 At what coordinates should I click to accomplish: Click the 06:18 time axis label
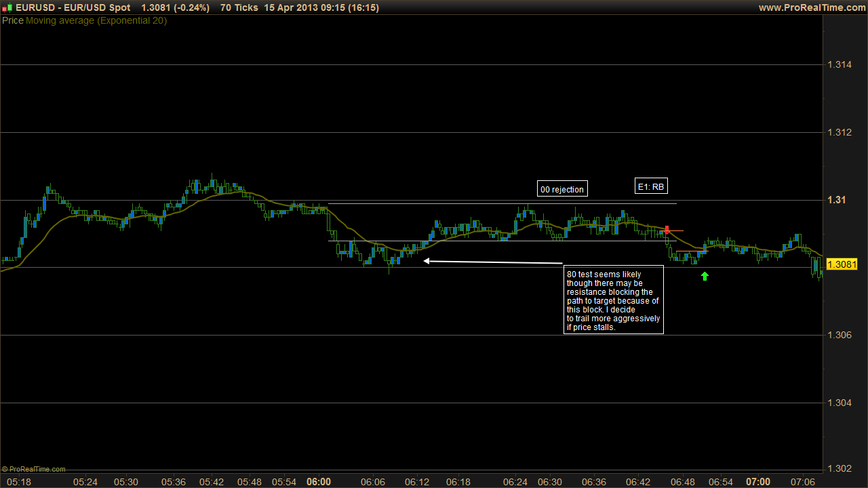[x=458, y=482]
